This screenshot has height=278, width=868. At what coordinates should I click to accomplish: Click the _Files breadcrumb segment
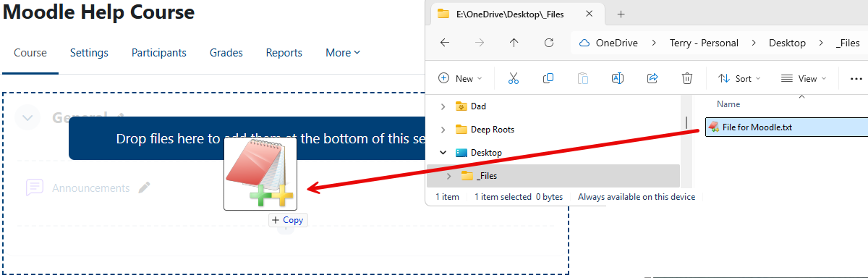click(848, 43)
